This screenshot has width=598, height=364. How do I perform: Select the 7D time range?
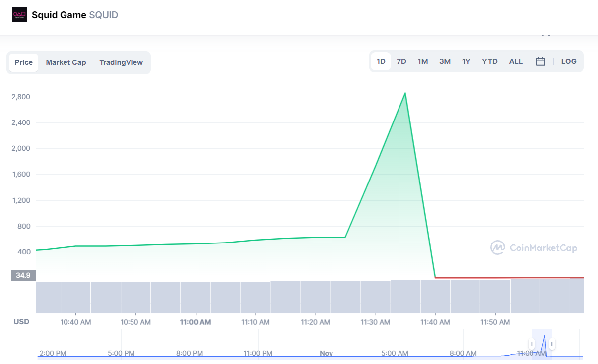401,61
